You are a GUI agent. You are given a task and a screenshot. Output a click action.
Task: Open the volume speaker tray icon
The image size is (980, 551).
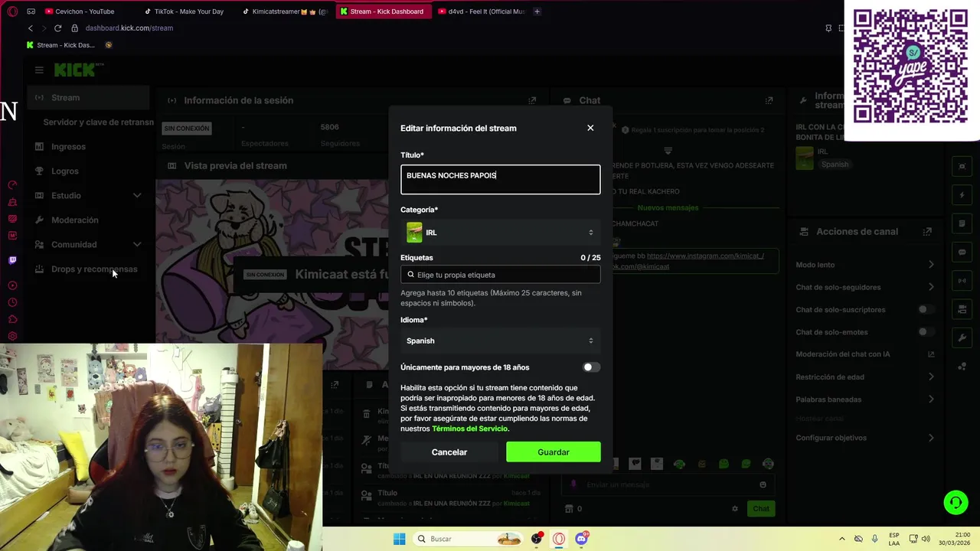click(x=926, y=539)
